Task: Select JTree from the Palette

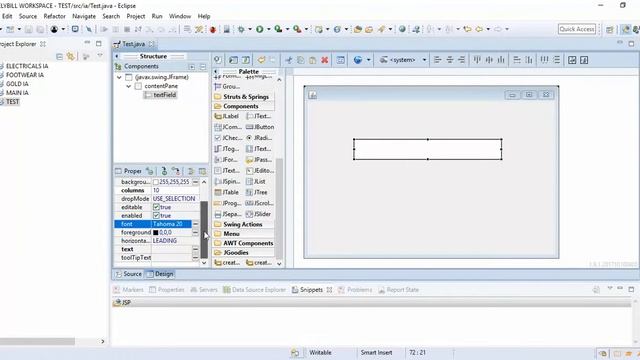Action: pos(257,192)
